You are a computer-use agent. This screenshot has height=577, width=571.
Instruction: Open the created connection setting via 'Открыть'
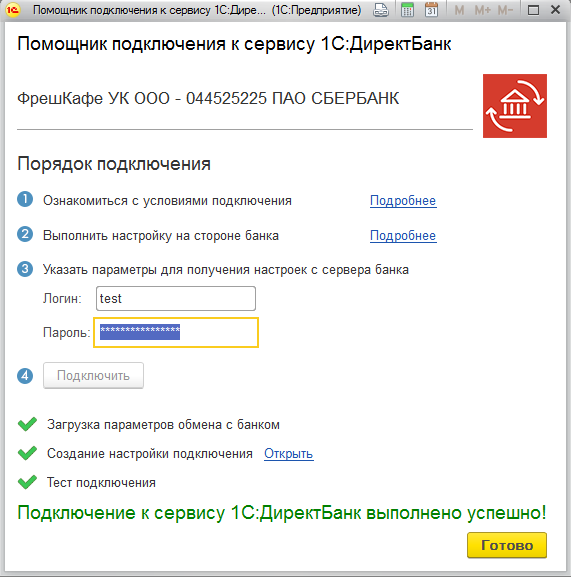tap(289, 453)
